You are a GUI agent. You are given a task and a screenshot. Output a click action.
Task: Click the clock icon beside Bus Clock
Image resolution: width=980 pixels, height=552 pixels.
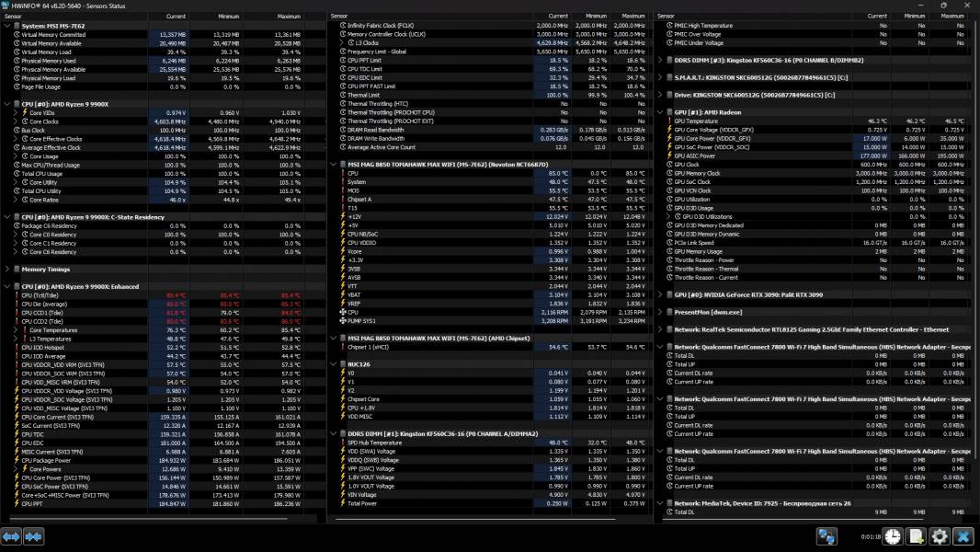point(17,130)
